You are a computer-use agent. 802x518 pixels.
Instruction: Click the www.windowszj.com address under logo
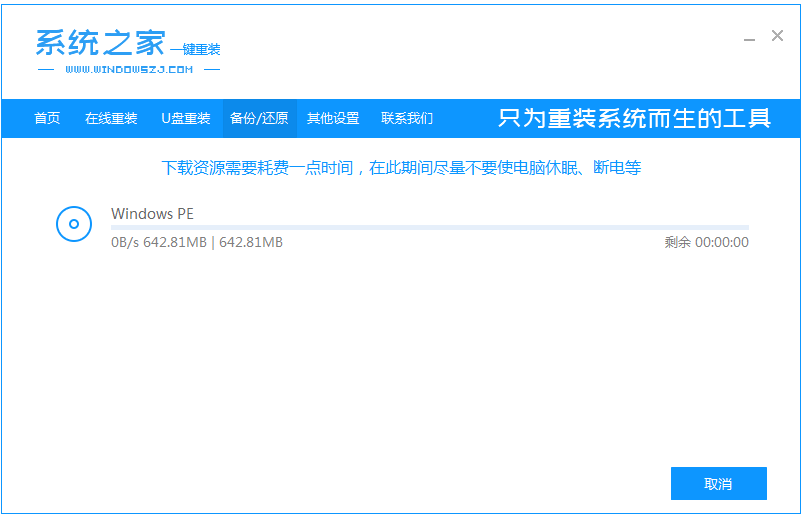click(x=129, y=70)
